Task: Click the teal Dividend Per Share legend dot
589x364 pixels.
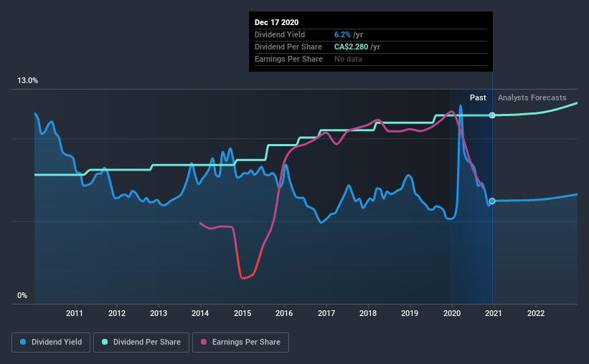Action: coord(105,342)
